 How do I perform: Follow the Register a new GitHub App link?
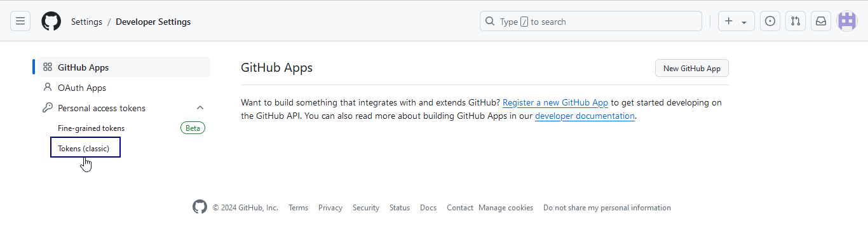555,102
